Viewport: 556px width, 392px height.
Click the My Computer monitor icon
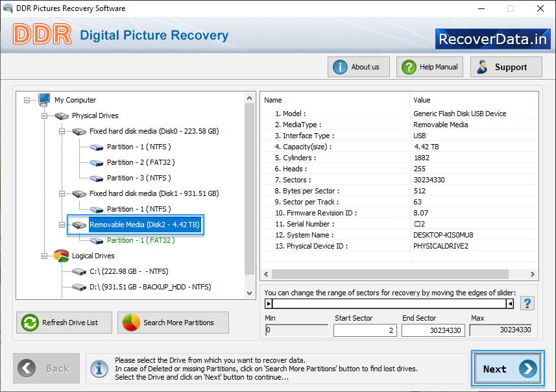[x=45, y=100]
